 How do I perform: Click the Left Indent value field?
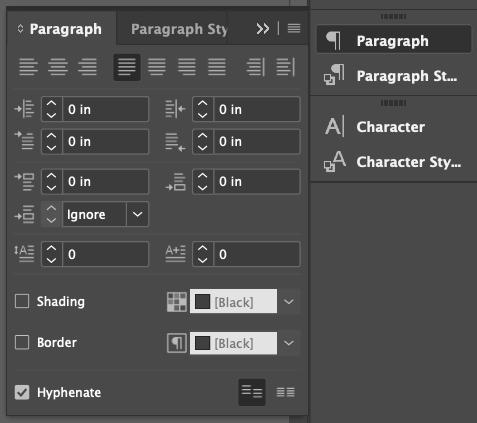pyautogui.click(x=105, y=109)
